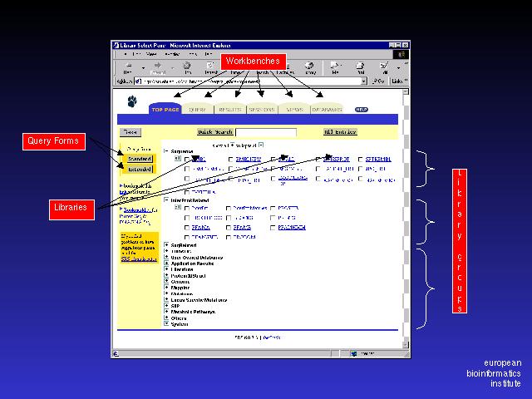Open the RESULTS tab
The height and width of the screenshot is (399, 532).
coord(229,109)
